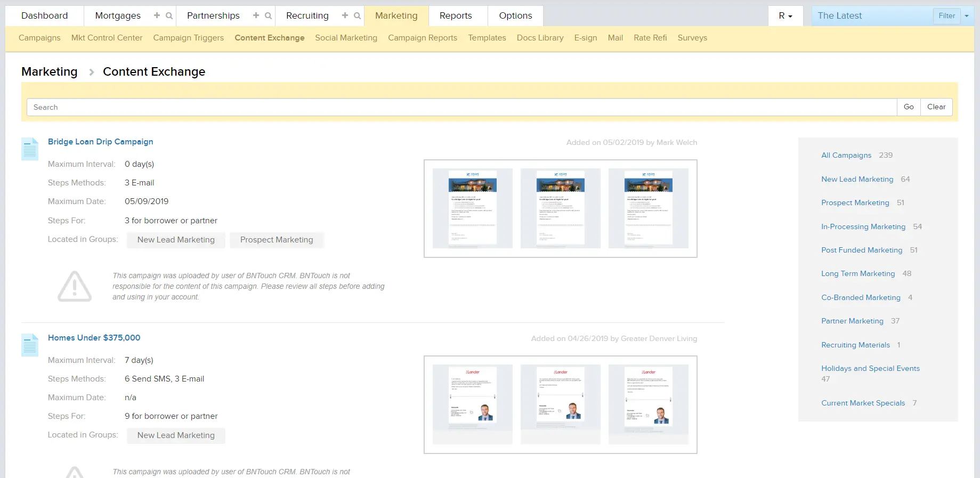
Task: Click the Homes Under $375,000 document icon
Action: coord(30,345)
